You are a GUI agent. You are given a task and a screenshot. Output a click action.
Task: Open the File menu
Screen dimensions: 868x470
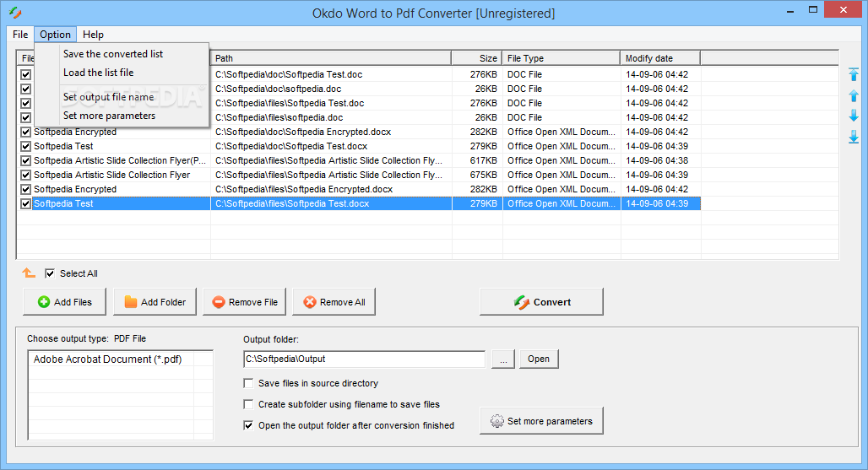[x=20, y=35]
